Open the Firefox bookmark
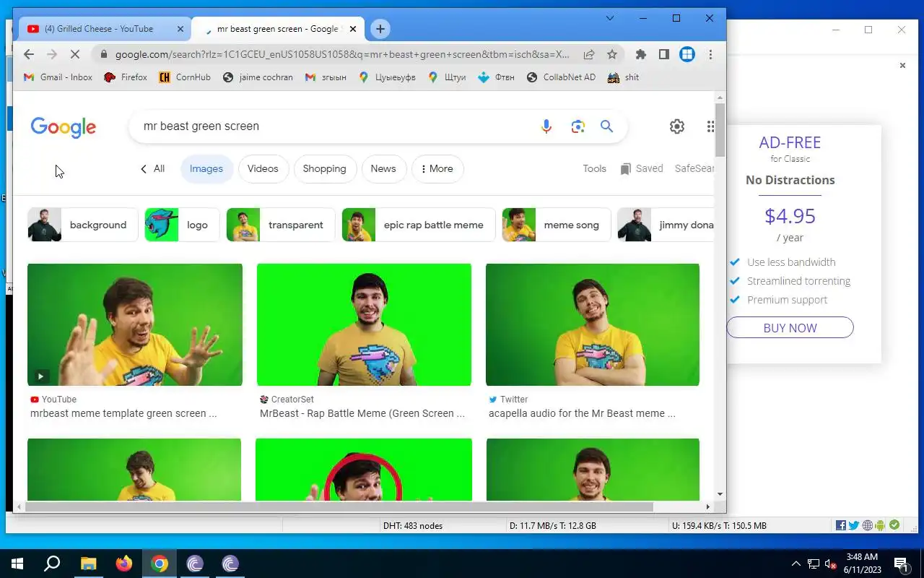 (x=126, y=77)
